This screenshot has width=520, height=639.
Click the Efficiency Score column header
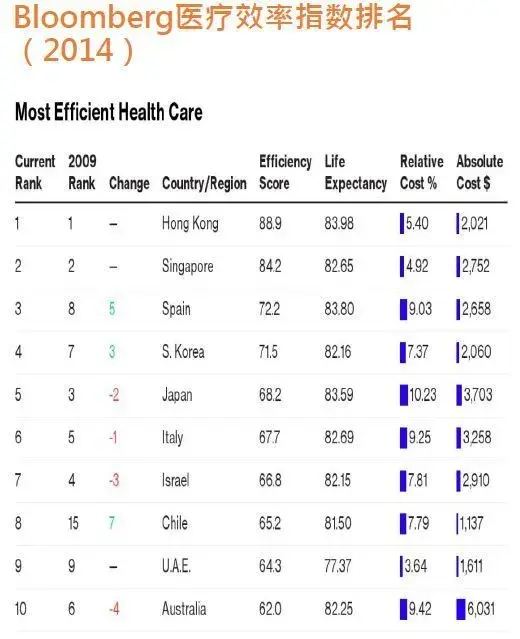pyautogui.click(x=285, y=172)
